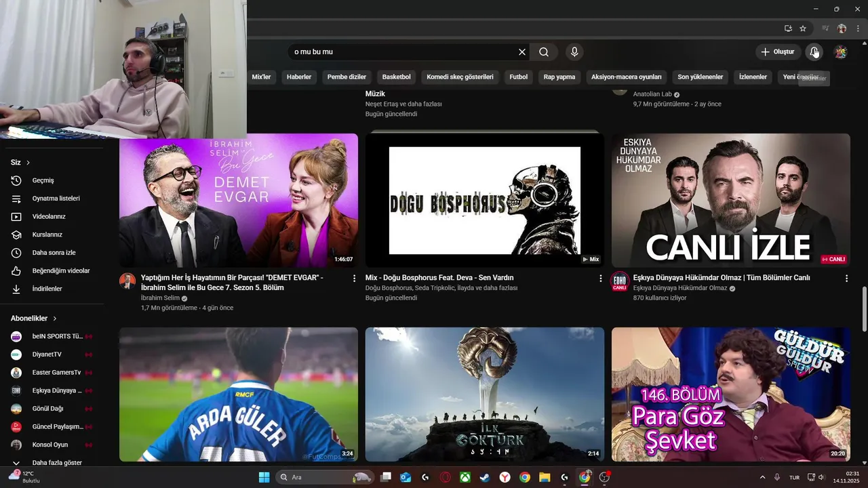Select the Komedi skeç gösterileri chip
This screenshot has height=488, width=868.
[460, 77]
